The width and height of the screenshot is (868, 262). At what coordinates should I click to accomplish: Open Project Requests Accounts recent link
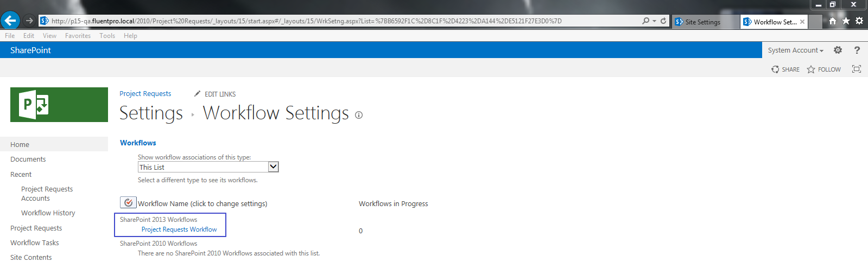tap(47, 194)
